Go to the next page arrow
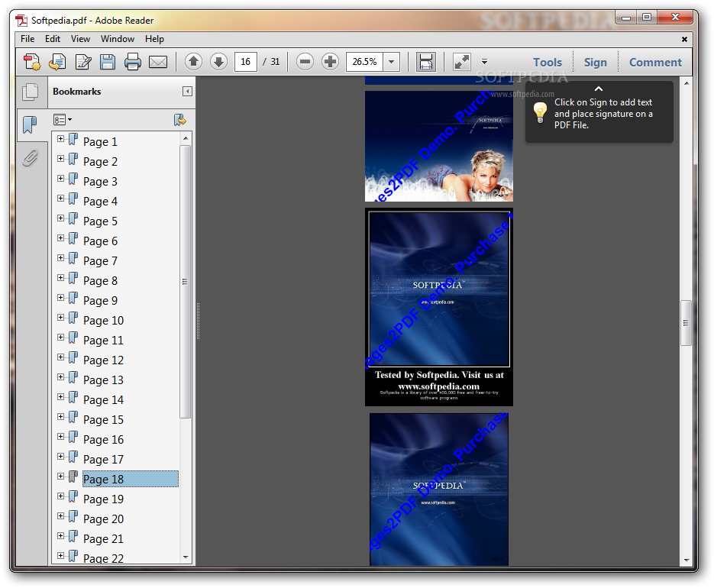This screenshot has width=714, height=588. pyautogui.click(x=218, y=62)
